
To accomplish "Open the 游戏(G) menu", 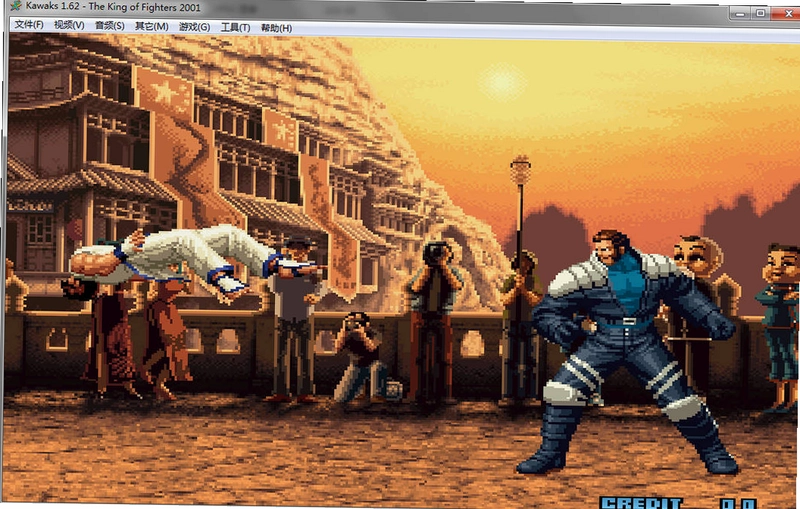I will 194,27.
